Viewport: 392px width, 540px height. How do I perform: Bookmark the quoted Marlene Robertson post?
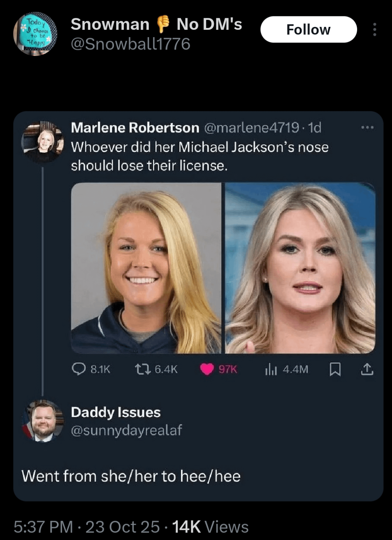coord(335,369)
